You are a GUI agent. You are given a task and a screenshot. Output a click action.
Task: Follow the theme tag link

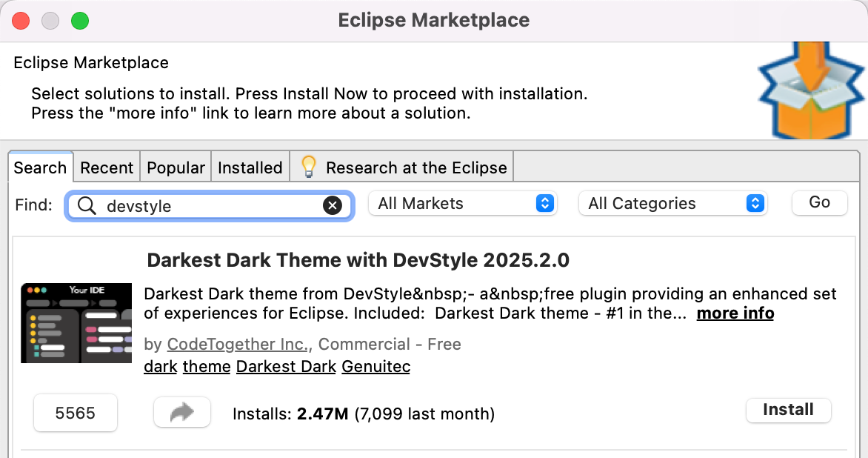pos(207,367)
